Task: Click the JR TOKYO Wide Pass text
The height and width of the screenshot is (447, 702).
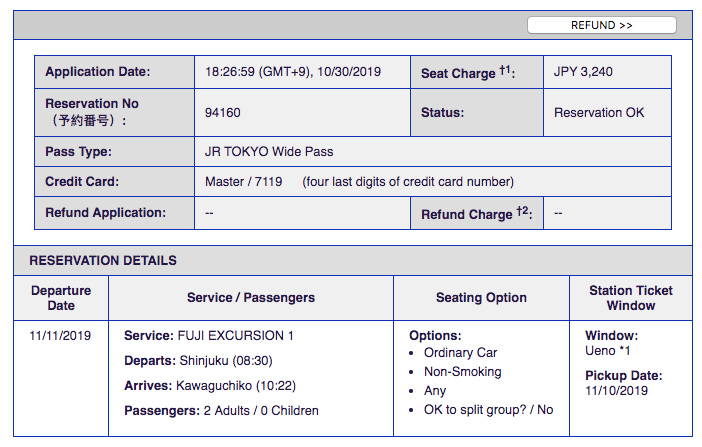Action: click(x=269, y=152)
